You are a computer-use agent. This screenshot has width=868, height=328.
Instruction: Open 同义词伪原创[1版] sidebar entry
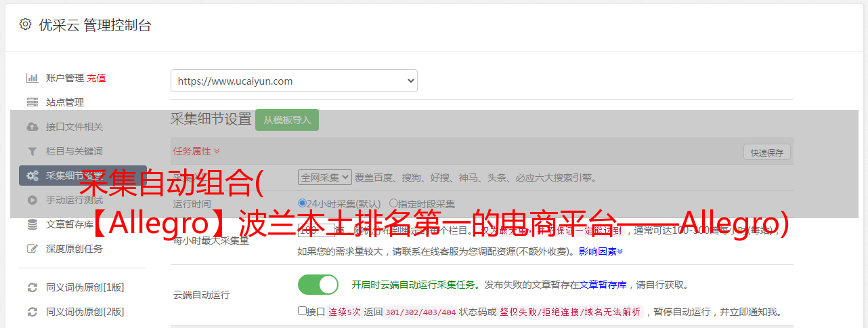pos(85,287)
